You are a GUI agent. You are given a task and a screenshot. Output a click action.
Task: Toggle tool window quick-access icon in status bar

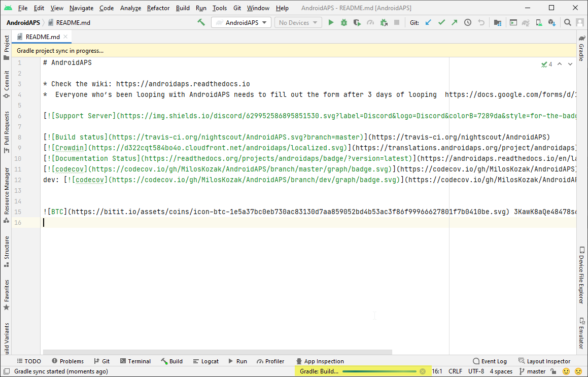pyautogui.click(x=7, y=371)
